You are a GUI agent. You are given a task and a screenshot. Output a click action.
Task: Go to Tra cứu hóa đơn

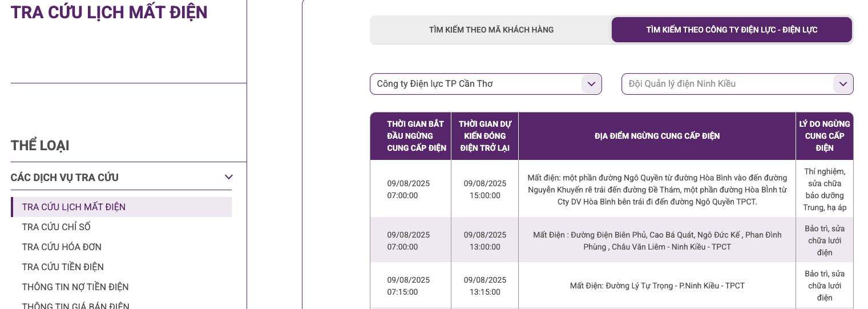tap(62, 247)
